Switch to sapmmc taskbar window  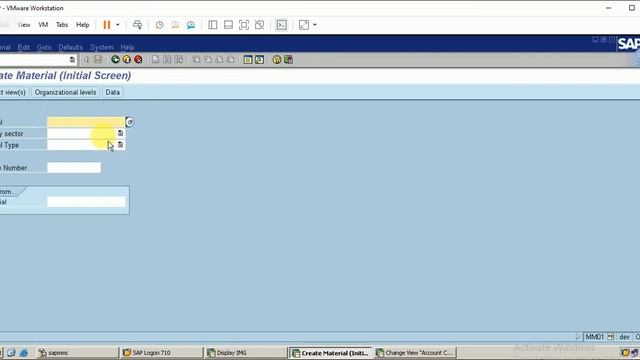coord(77,353)
